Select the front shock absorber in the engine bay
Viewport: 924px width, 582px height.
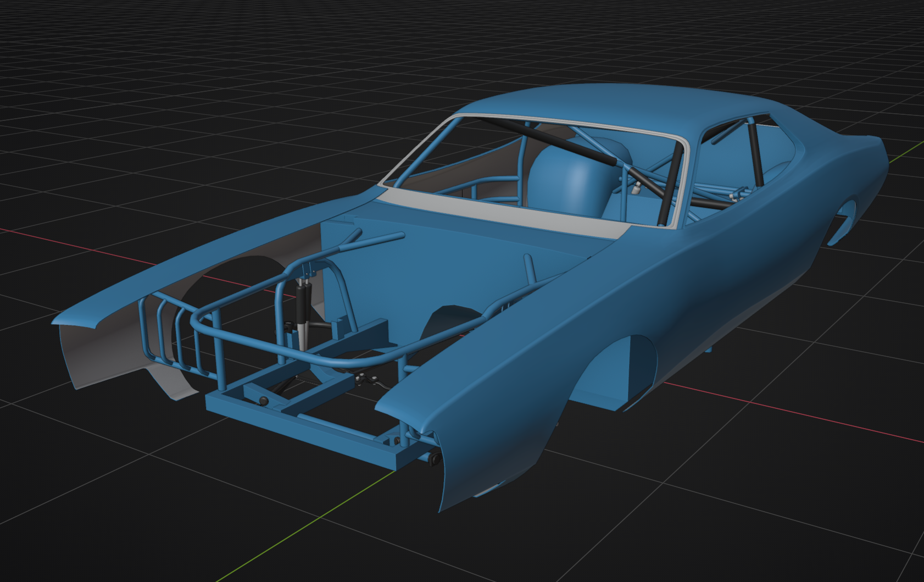pos(302,313)
